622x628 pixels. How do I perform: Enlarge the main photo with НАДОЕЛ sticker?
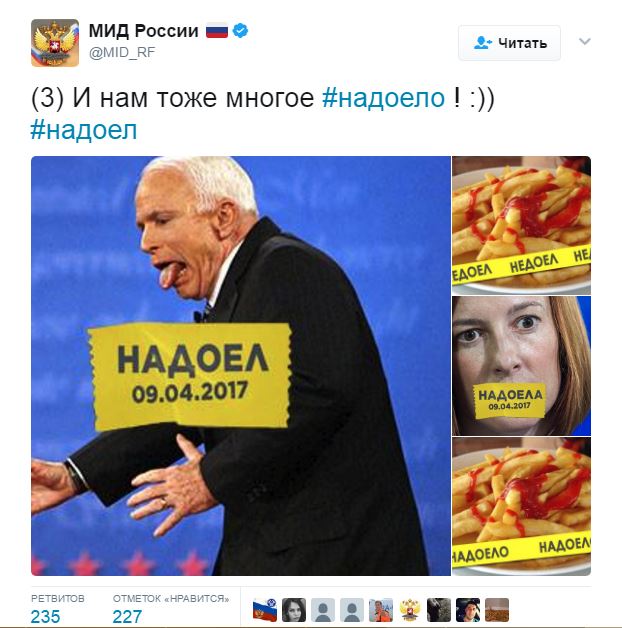tap(241, 366)
